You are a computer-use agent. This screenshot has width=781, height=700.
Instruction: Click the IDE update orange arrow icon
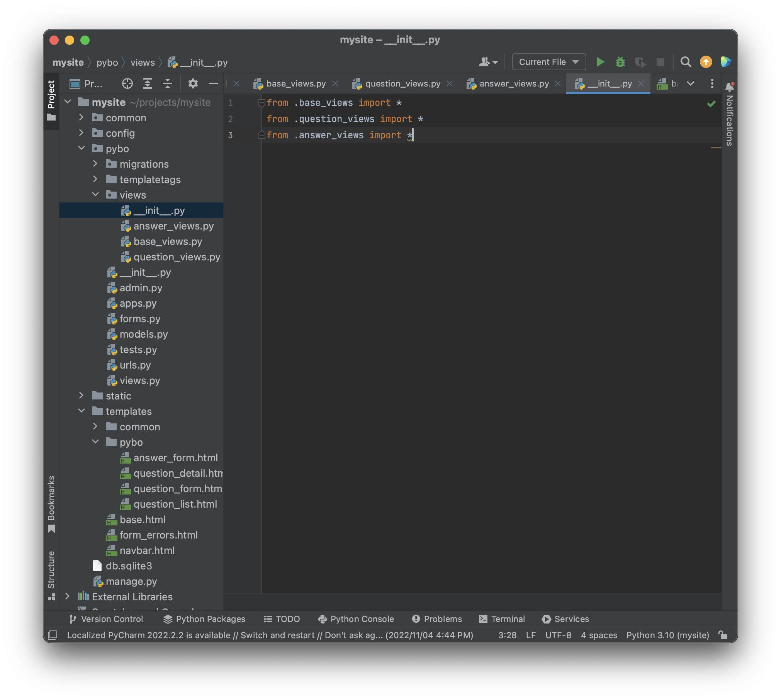click(x=706, y=62)
